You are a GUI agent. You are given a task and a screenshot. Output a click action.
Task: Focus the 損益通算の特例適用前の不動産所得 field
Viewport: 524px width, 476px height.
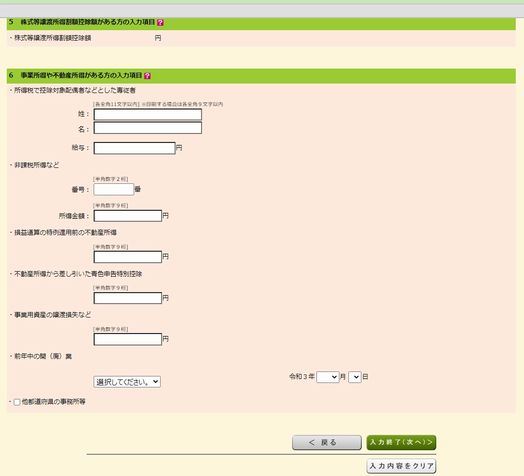click(128, 257)
